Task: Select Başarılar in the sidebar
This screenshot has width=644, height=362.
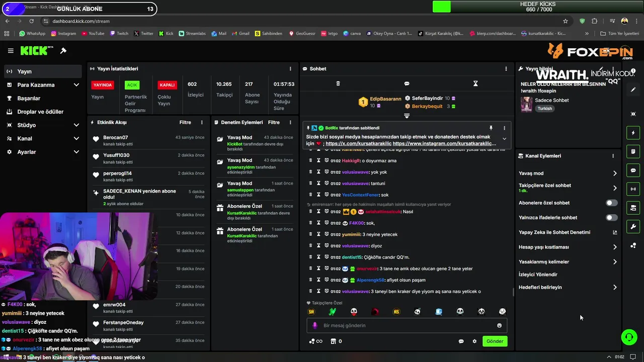Action: [x=43, y=99]
